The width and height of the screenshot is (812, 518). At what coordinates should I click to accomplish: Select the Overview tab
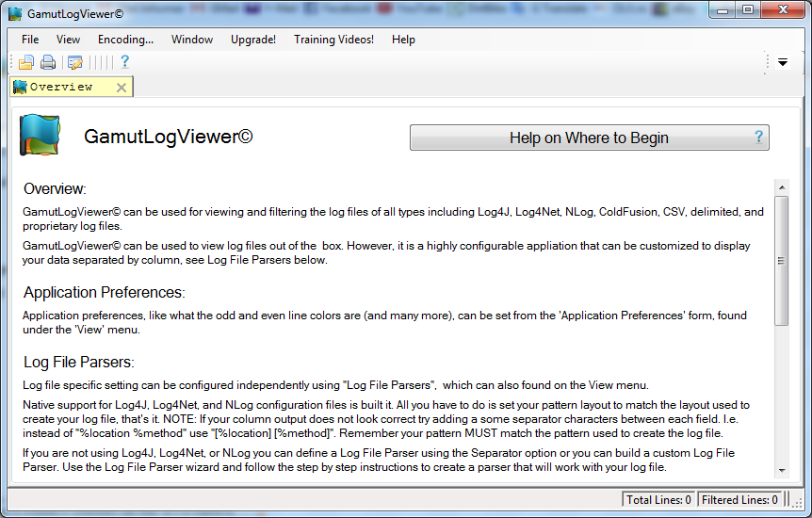pyautogui.click(x=61, y=88)
